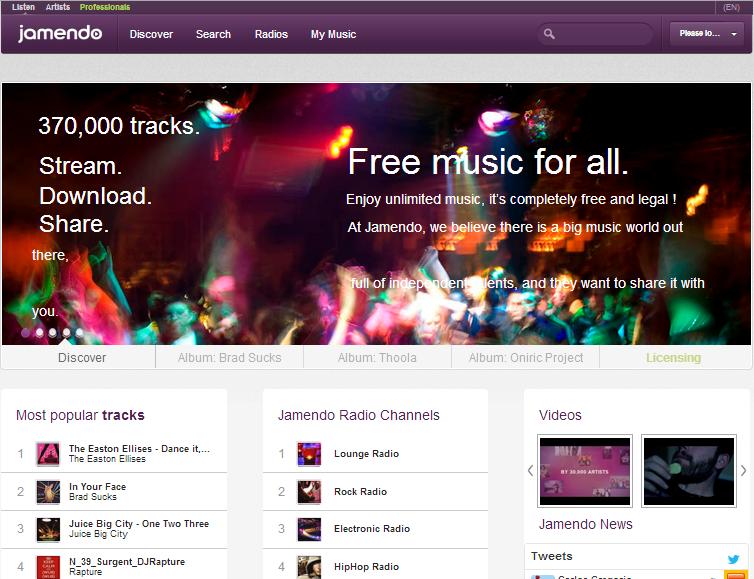Image resolution: width=754 pixels, height=579 pixels.
Task: Open Juice Big City - One Two Three
Action: coord(139,524)
